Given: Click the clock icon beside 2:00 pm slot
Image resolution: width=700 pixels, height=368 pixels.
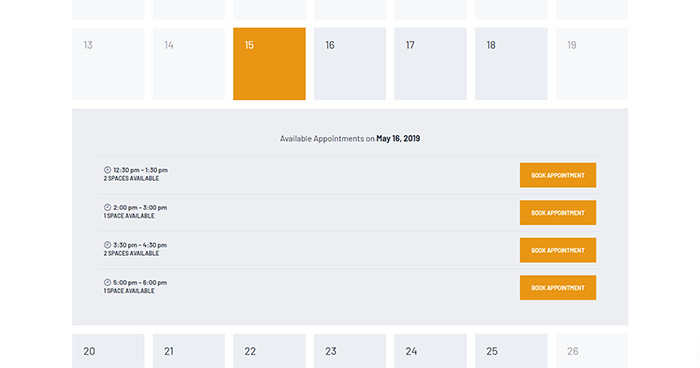Looking at the screenshot, I should click(x=107, y=207).
